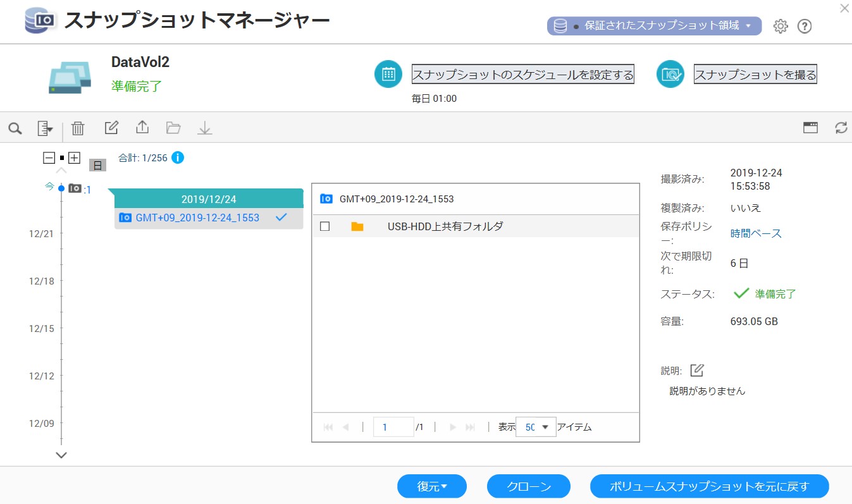Screen dimensions: 852x504
Task: Click the export upload icon in toolbar
Action: tap(142, 128)
